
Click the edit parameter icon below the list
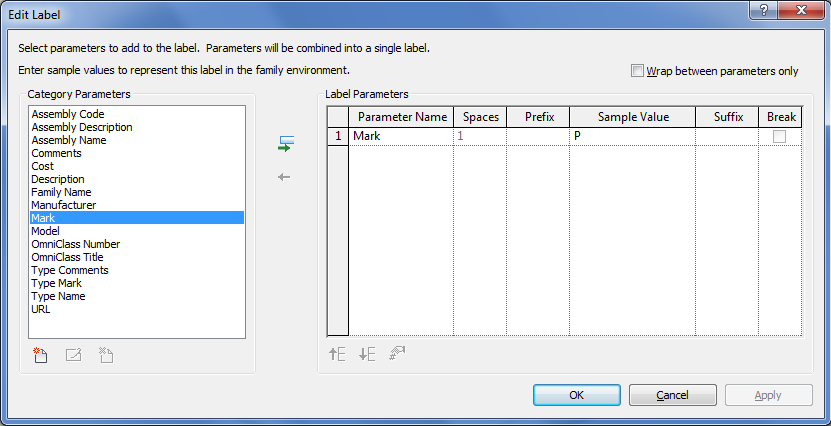point(73,354)
